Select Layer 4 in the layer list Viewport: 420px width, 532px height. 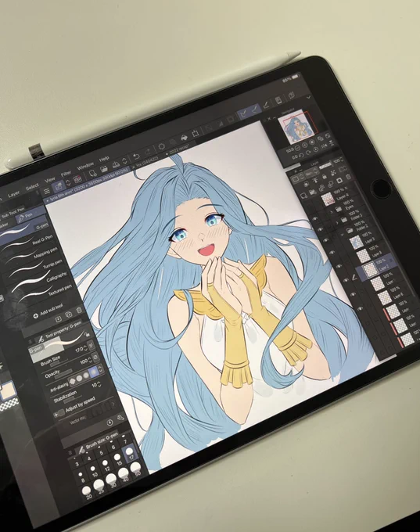pyautogui.click(x=336, y=196)
